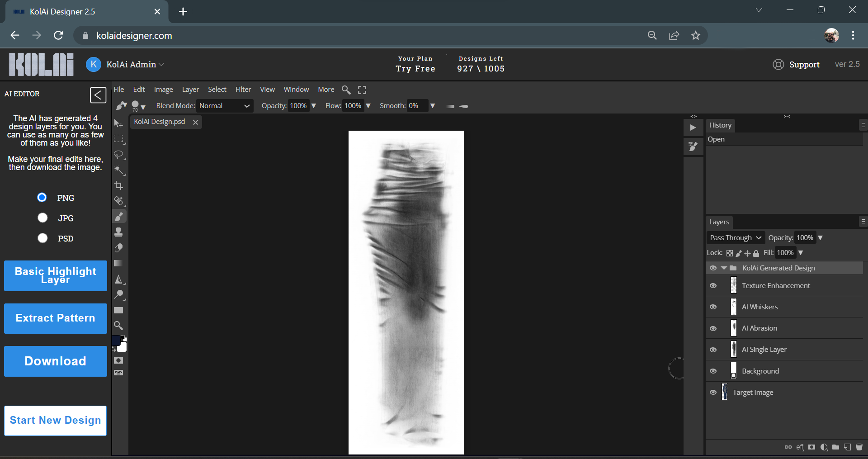868x459 pixels.
Task: Add new adjustment layer icon
Action: (824, 447)
